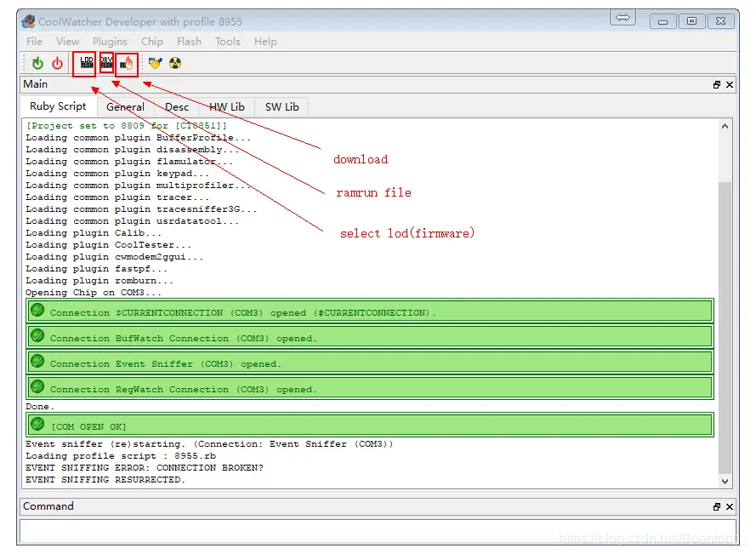Click the yellow brush toolbar icon
This screenshot has height=554, width=756.
click(156, 63)
